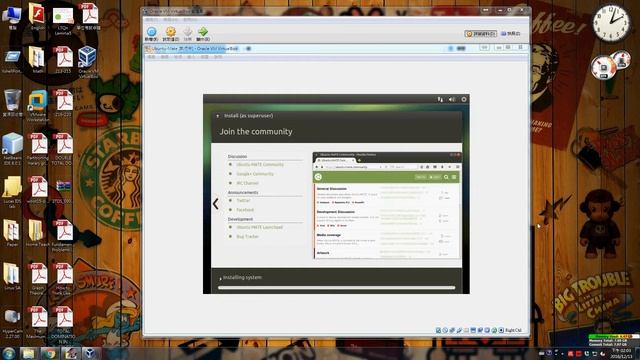Open the Bug Tracker link
Viewport: 640px width, 360px height.
point(247,237)
